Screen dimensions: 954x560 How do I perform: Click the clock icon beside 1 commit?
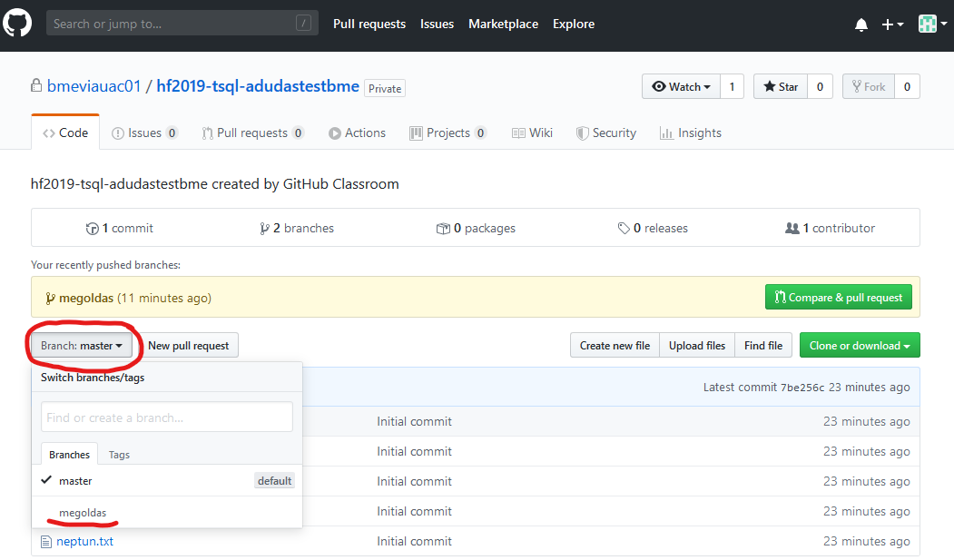point(92,228)
